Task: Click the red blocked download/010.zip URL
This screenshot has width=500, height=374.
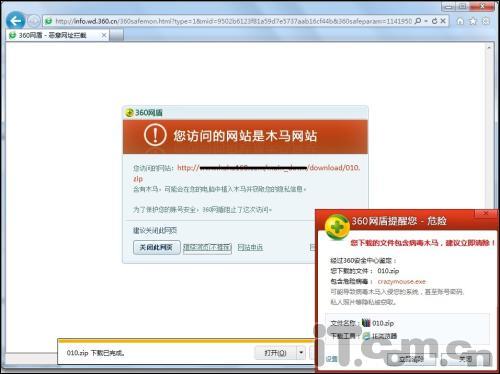Action: point(247,173)
